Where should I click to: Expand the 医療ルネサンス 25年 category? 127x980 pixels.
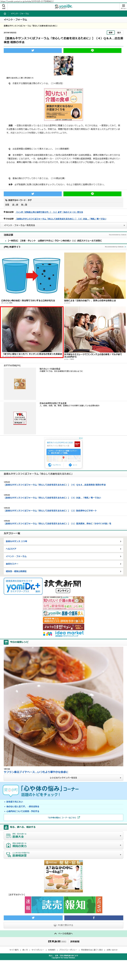point(63,541)
